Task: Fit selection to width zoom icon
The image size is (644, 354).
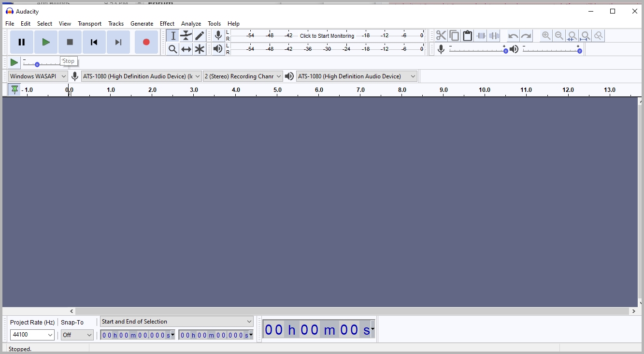Action: click(572, 36)
